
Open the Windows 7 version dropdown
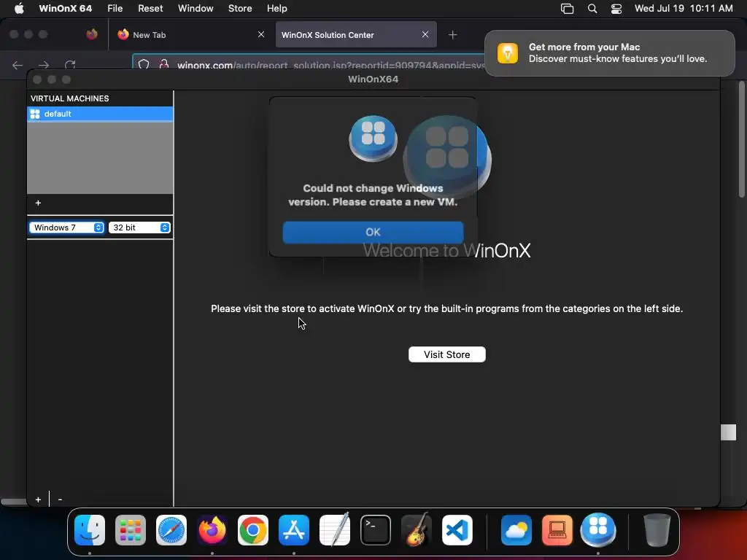66,227
